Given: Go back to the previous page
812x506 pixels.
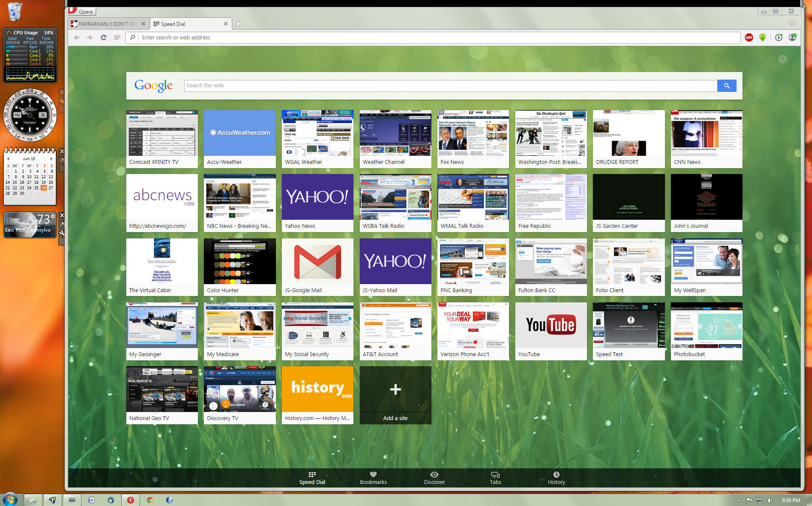Looking at the screenshot, I should [x=77, y=38].
